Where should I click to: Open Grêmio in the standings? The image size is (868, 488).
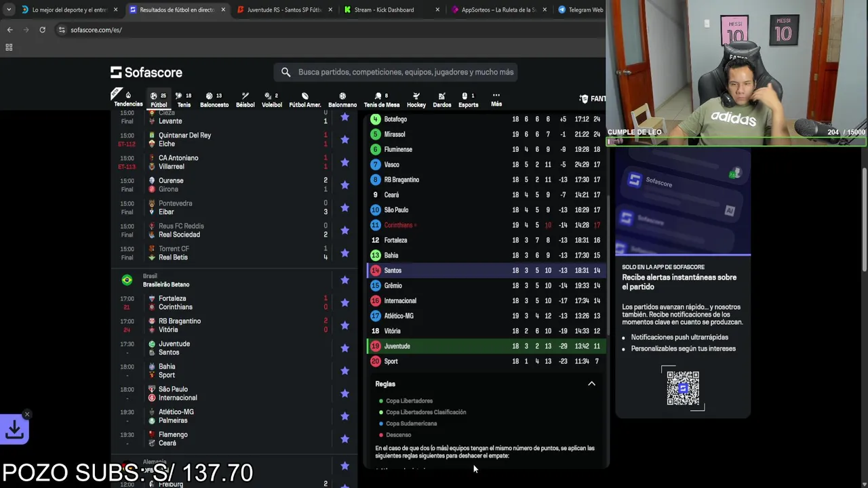pos(486,285)
